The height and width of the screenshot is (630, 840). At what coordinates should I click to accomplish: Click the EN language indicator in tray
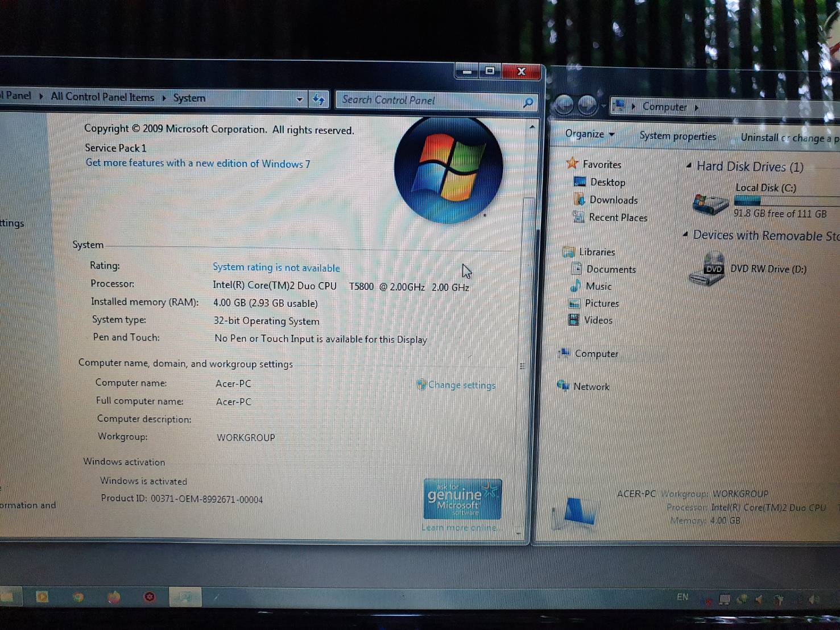(682, 597)
